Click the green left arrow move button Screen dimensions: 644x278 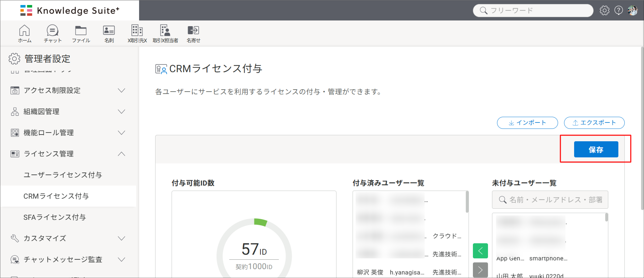point(480,250)
